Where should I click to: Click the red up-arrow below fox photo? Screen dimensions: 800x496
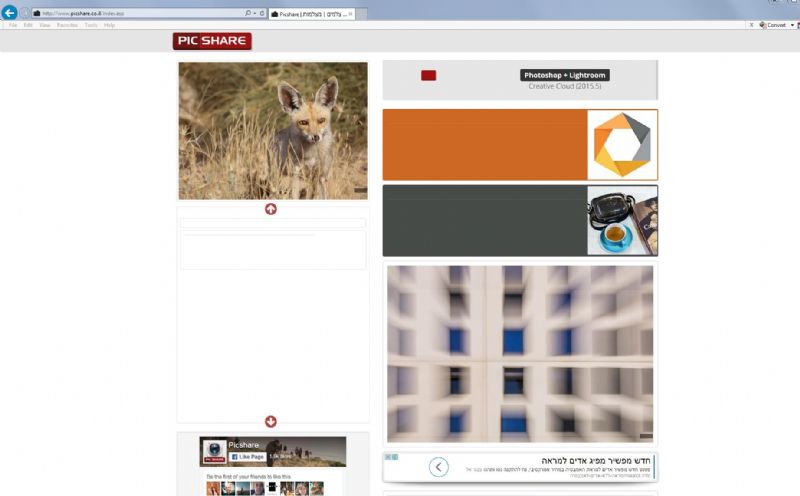pos(271,209)
